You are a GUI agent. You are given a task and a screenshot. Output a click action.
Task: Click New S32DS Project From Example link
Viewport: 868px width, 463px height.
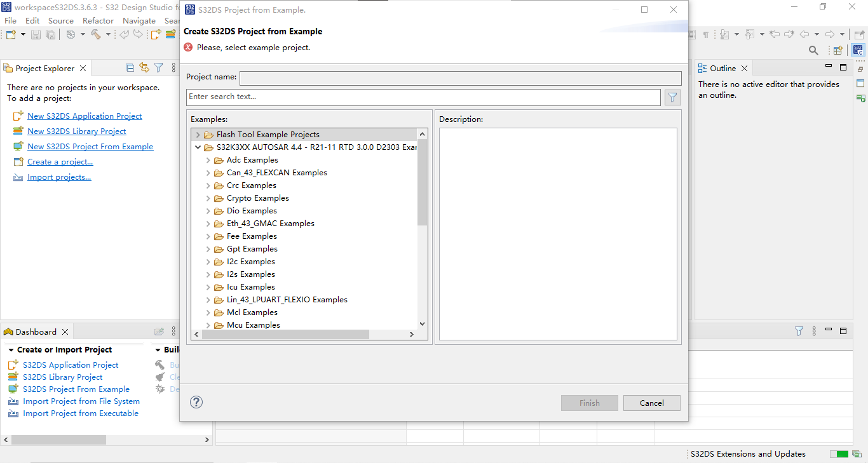[x=90, y=147]
